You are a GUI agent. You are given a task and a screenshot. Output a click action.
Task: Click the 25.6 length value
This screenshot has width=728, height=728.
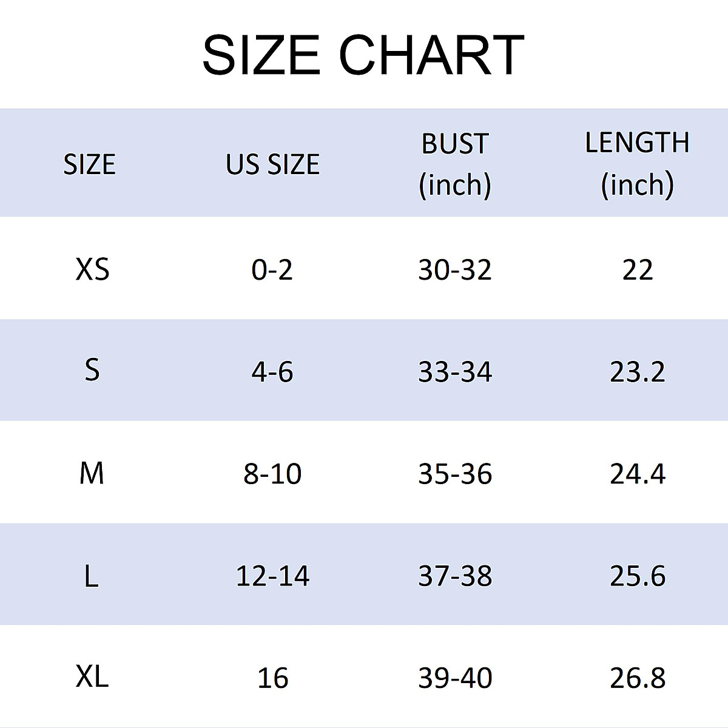pos(637,576)
